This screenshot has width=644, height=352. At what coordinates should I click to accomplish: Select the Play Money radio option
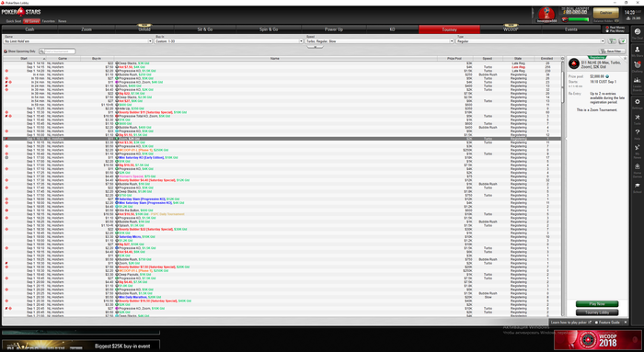pyautogui.click(x=615, y=30)
